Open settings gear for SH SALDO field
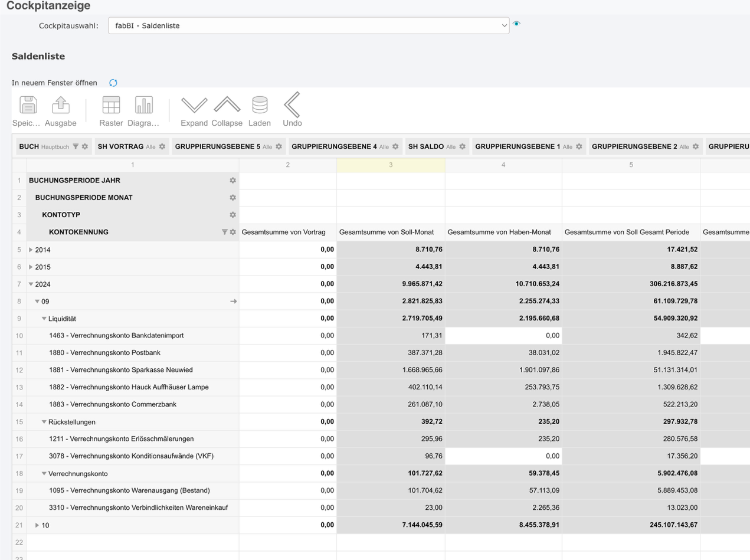Viewport: 750px width, 560px height. coord(463,146)
